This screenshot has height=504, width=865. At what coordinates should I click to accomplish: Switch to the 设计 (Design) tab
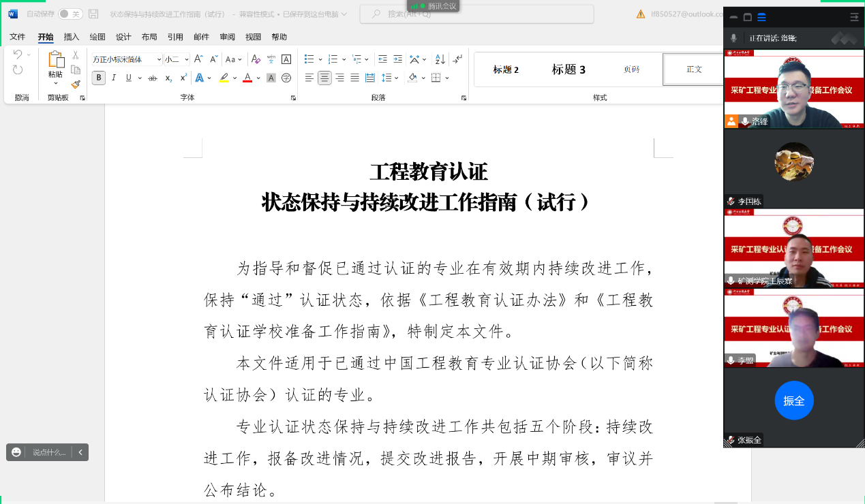tap(123, 37)
